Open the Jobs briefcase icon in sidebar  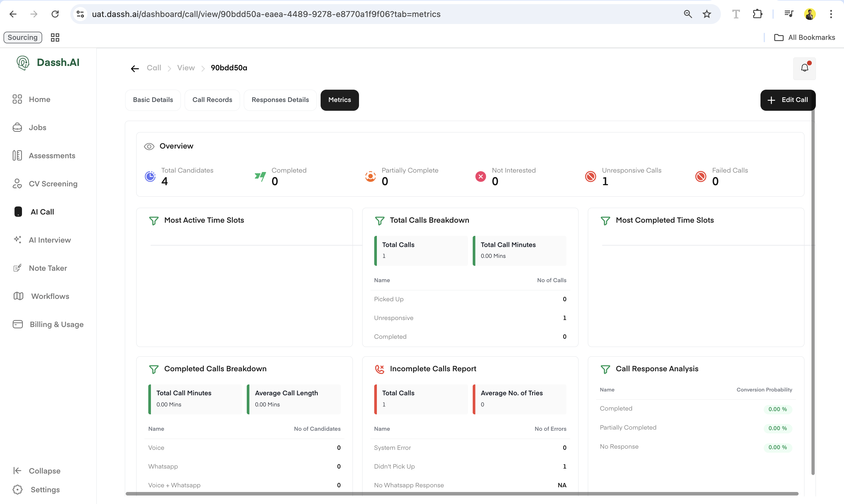[x=17, y=127]
